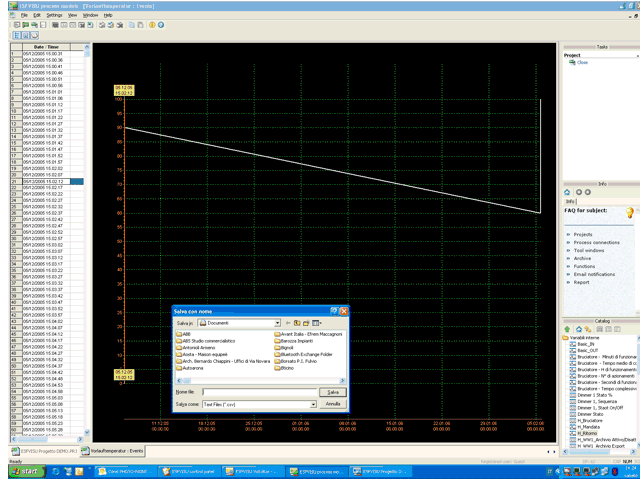Click the third icon in second toolbar
The width and height of the screenshot is (640, 480).
point(35,36)
